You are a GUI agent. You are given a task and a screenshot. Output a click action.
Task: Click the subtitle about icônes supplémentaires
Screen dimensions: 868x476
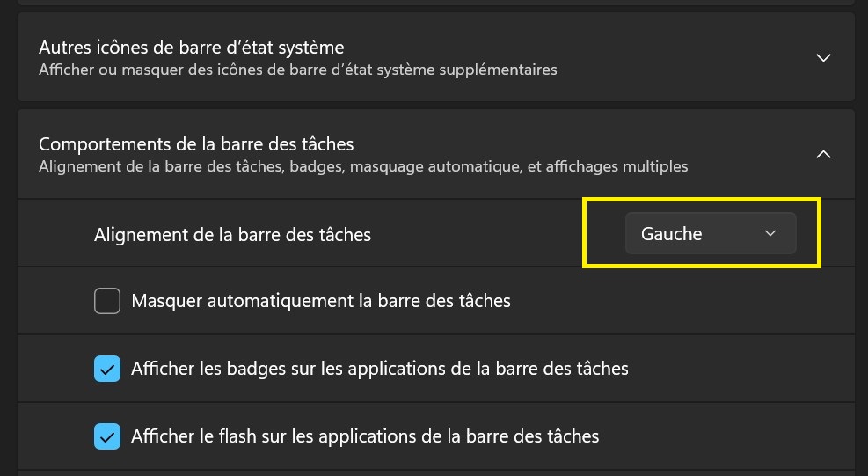(297, 70)
